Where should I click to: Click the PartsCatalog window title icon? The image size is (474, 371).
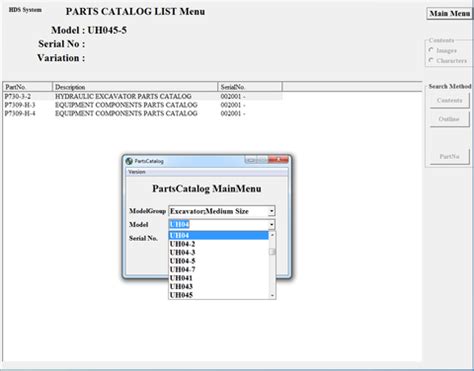coord(129,161)
